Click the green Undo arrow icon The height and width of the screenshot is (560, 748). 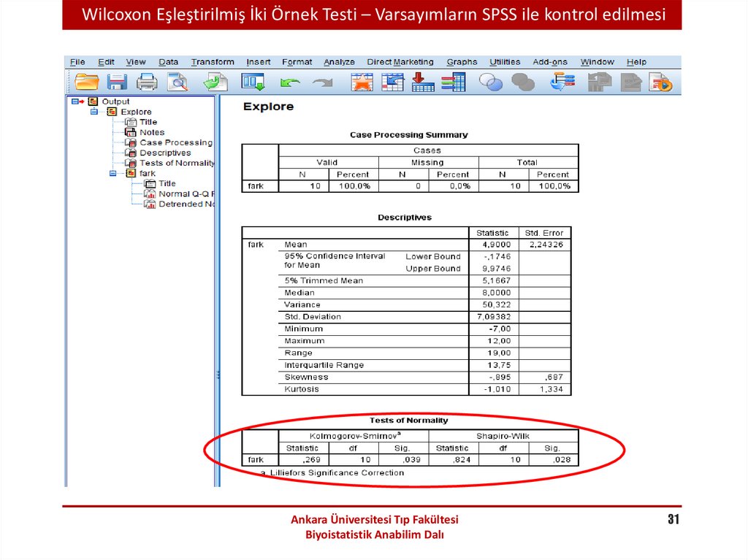pyautogui.click(x=290, y=83)
